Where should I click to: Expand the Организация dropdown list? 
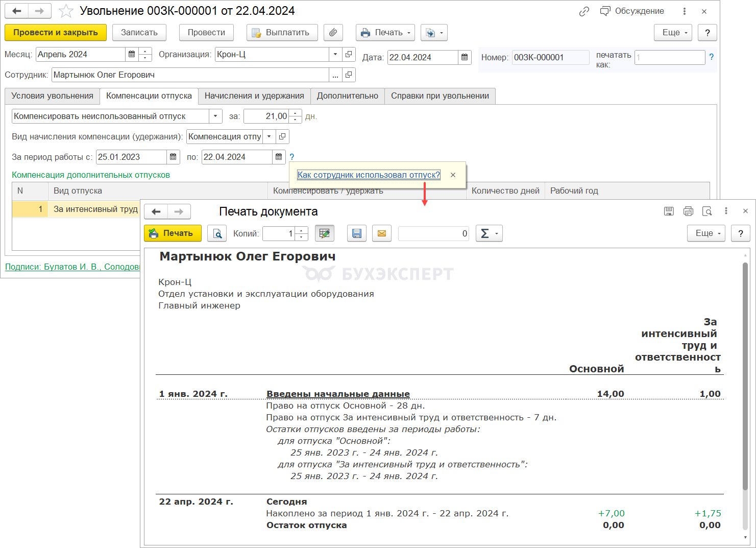pyautogui.click(x=335, y=54)
